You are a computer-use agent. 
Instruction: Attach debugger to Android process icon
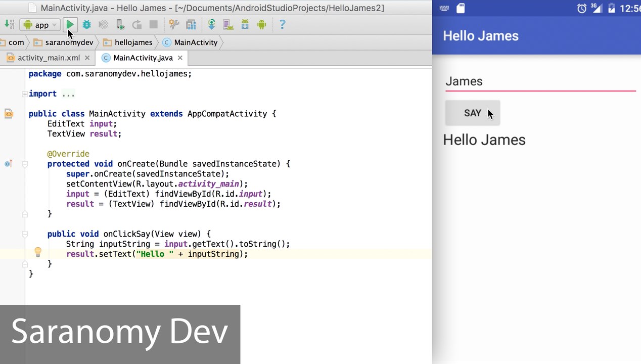point(120,24)
